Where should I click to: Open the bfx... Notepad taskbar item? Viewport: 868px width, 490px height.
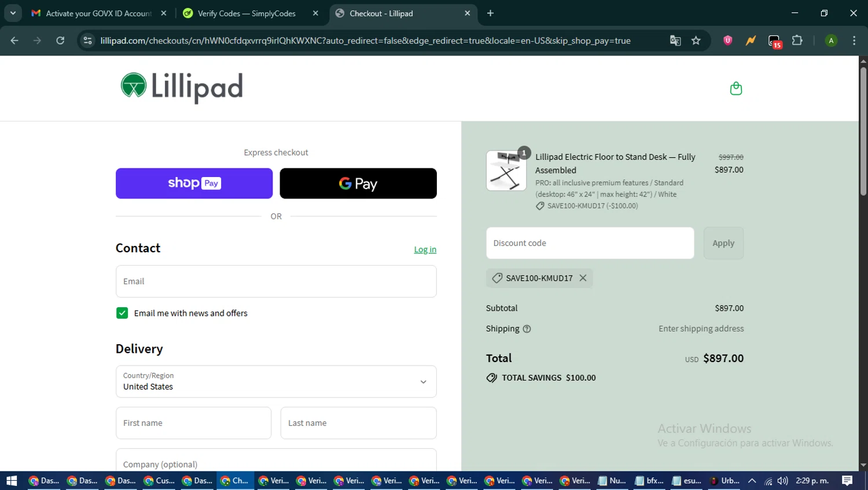649,481
